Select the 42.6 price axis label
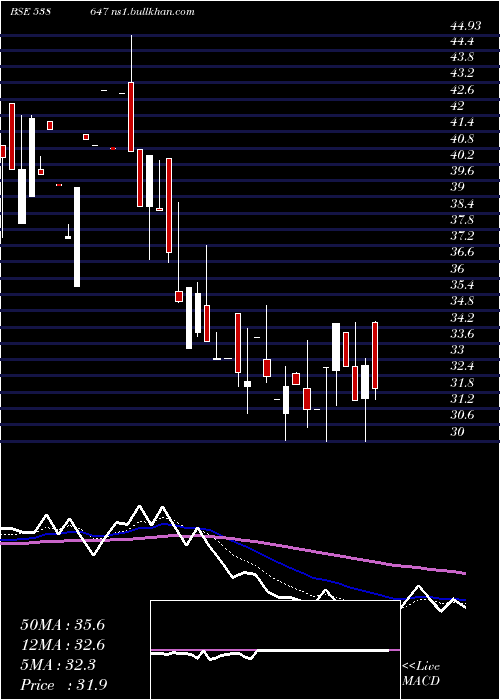The width and height of the screenshot is (500, 700). click(x=462, y=90)
